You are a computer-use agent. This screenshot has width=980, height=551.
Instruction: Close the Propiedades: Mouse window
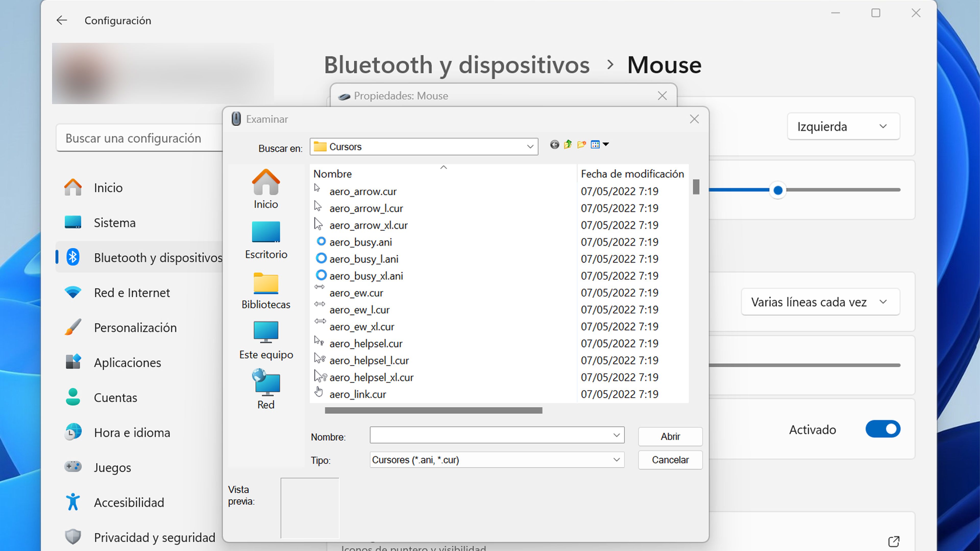(662, 96)
